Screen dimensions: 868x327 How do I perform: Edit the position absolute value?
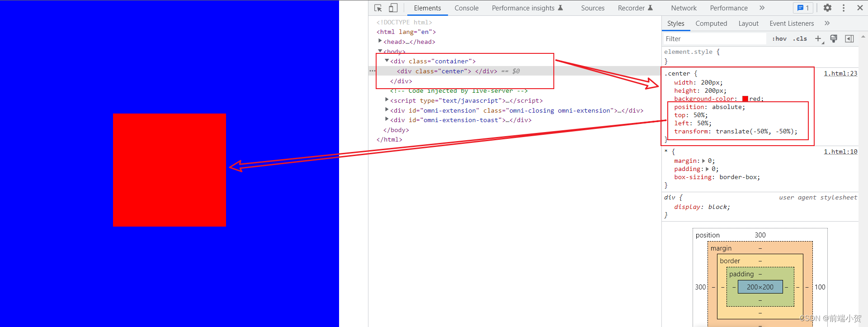(727, 107)
